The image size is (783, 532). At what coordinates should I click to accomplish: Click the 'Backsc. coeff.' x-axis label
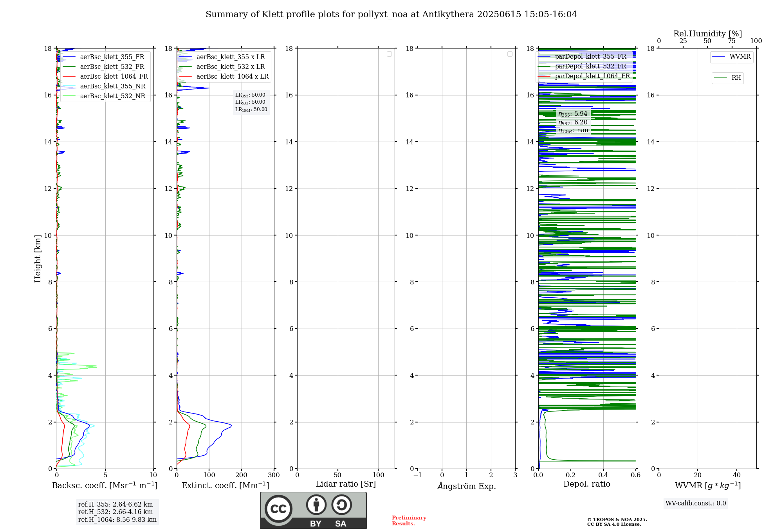[x=105, y=485]
